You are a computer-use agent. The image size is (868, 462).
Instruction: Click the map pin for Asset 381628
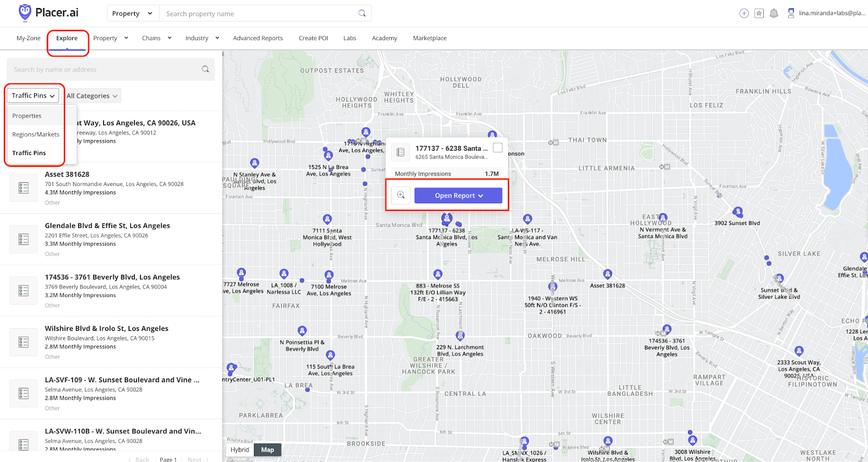(x=608, y=274)
